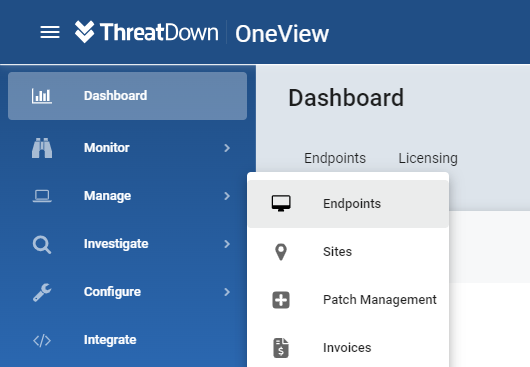The height and width of the screenshot is (367, 530).
Task: Expand the Investigate submenu chevron
Action: pos(227,244)
